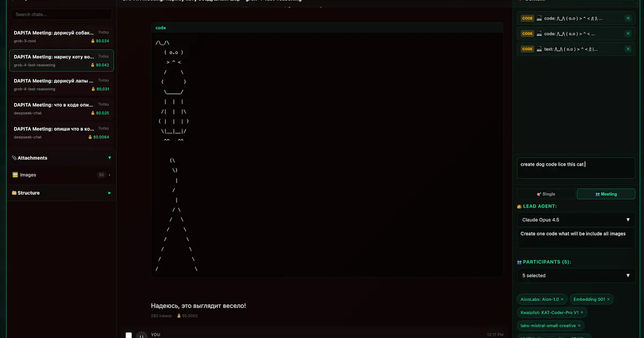The width and height of the screenshot is (644, 338).
Task: Click the lead agent instructions text box
Action: pyautogui.click(x=576, y=238)
